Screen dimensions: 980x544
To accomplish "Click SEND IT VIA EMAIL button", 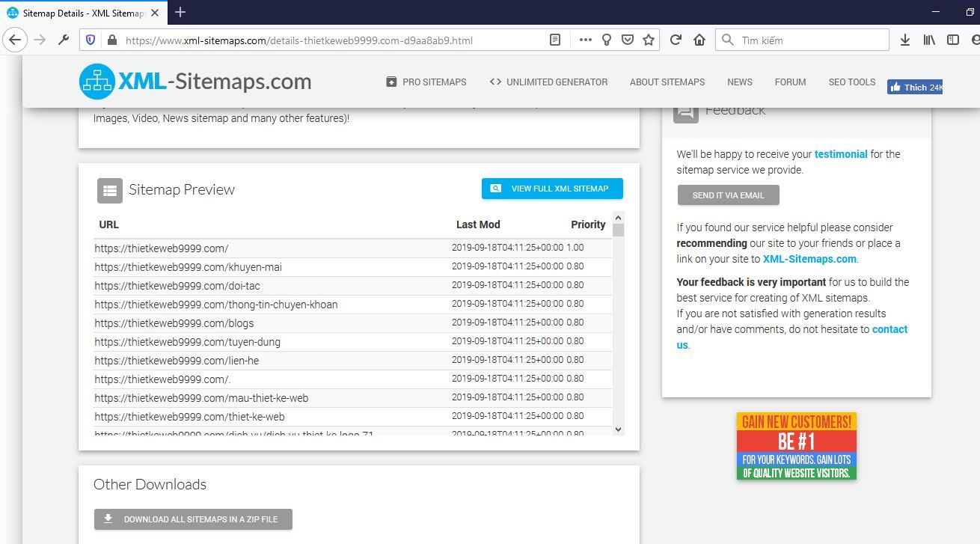I will pos(729,195).
